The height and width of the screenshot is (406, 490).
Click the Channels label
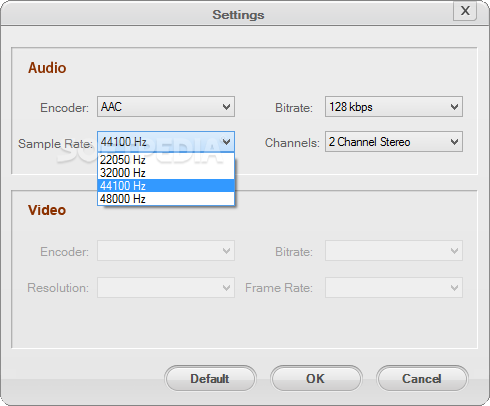coord(292,143)
